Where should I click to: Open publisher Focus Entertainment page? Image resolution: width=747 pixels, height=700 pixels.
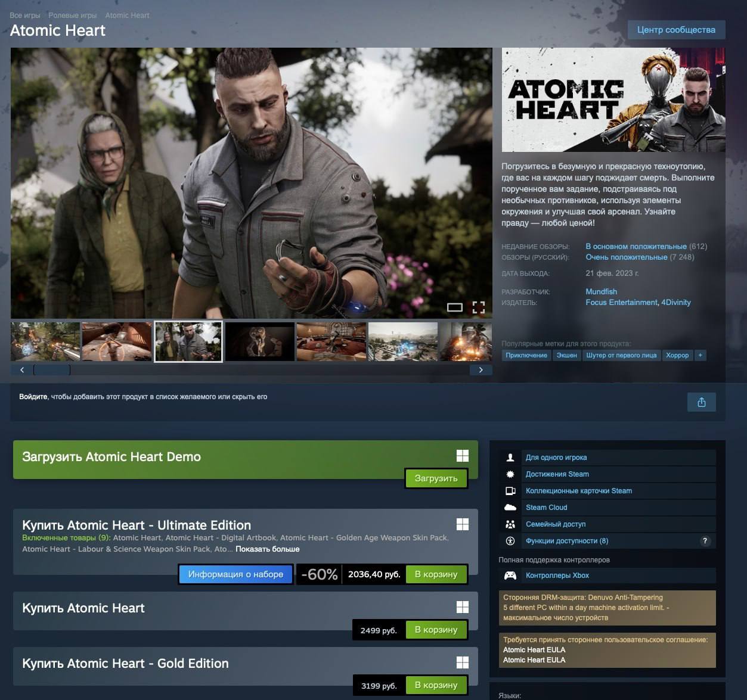coord(621,303)
